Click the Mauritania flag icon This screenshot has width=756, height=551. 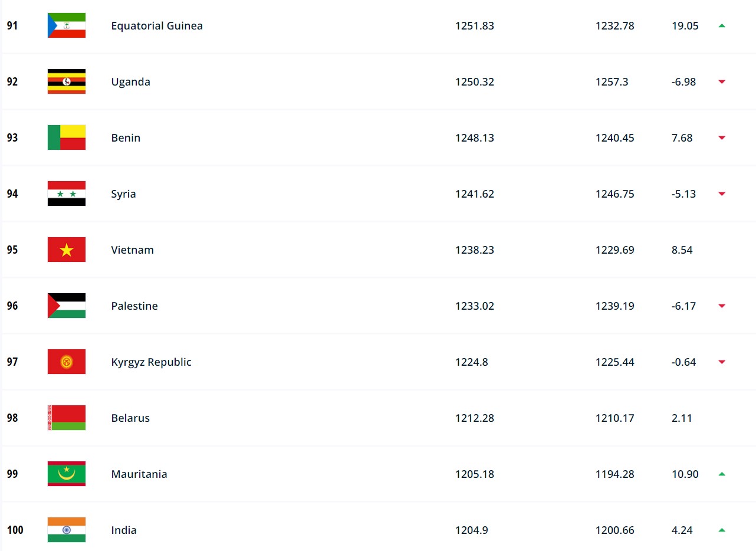(67, 474)
